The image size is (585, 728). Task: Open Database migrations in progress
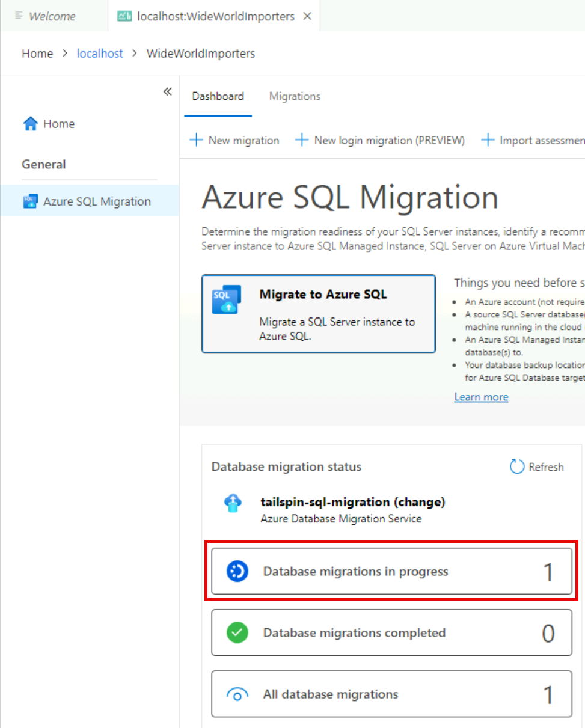[x=391, y=571]
